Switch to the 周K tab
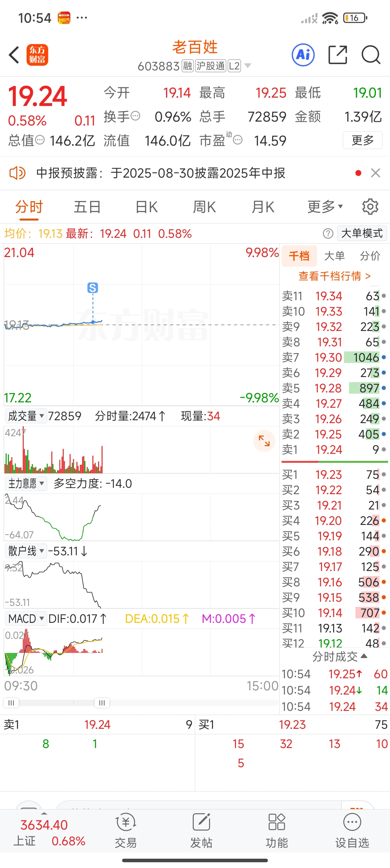The height and width of the screenshot is (868, 390). tap(204, 206)
